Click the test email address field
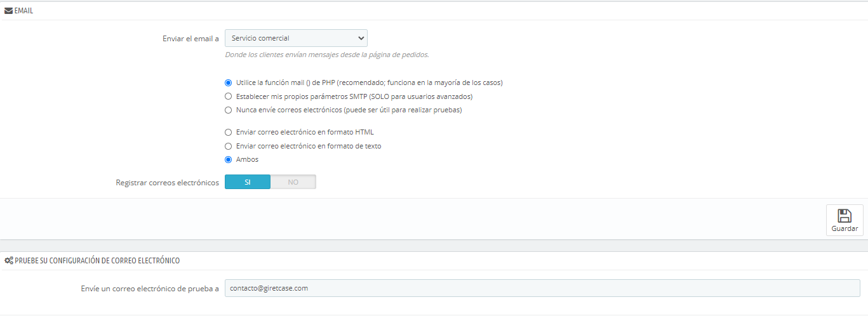Screen dimensions: 868x316 pos(542,288)
